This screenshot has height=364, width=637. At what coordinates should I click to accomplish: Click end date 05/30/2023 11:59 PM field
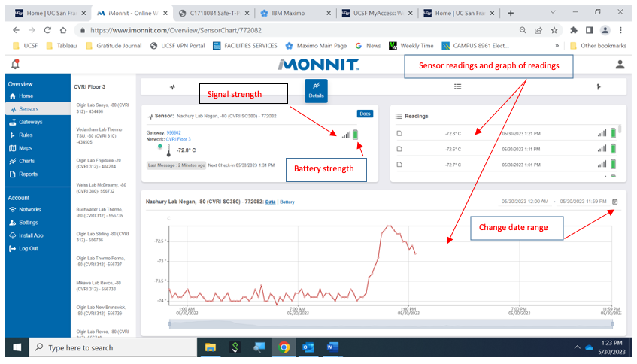click(583, 201)
